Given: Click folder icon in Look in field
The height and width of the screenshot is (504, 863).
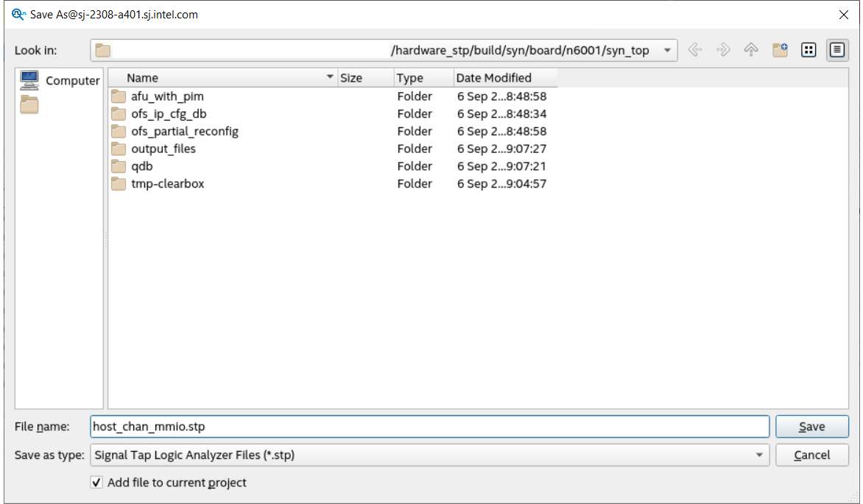Looking at the screenshot, I should tap(103, 51).
